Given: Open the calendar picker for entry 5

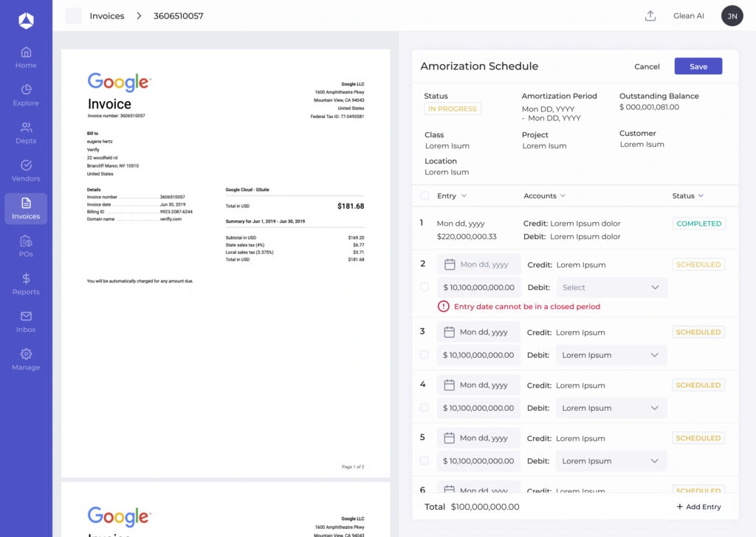Looking at the screenshot, I should click(x=449, y=437).
